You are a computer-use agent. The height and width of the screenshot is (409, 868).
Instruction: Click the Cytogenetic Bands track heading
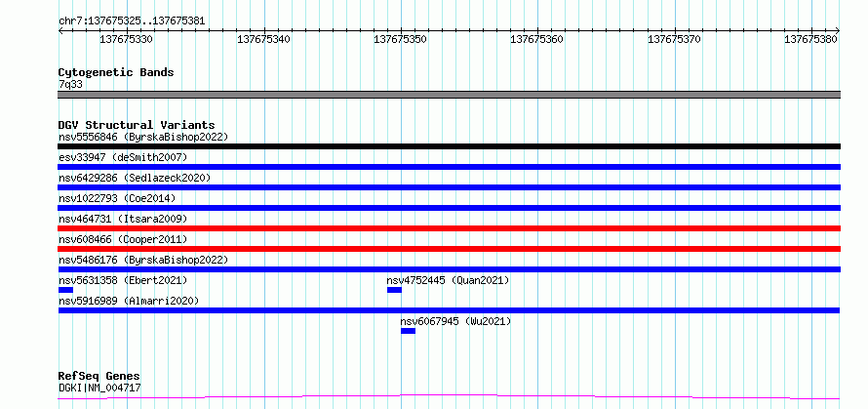pyautogui.click(x=116, y=72)
